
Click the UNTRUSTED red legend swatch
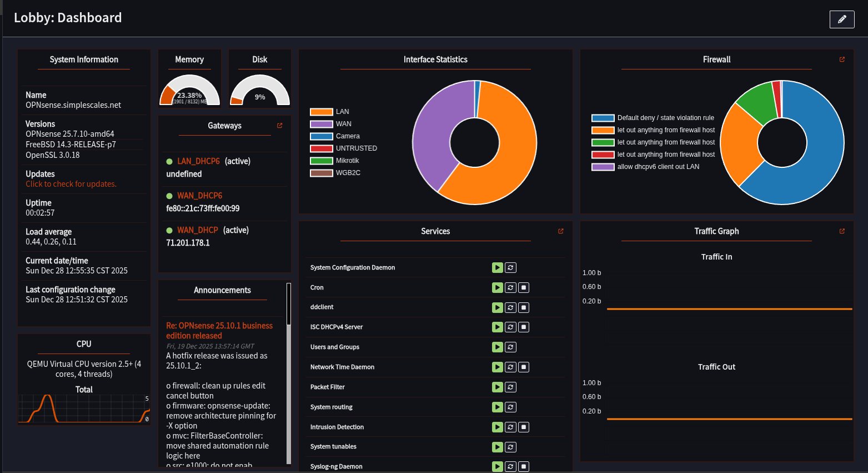(x=321, y=148)
